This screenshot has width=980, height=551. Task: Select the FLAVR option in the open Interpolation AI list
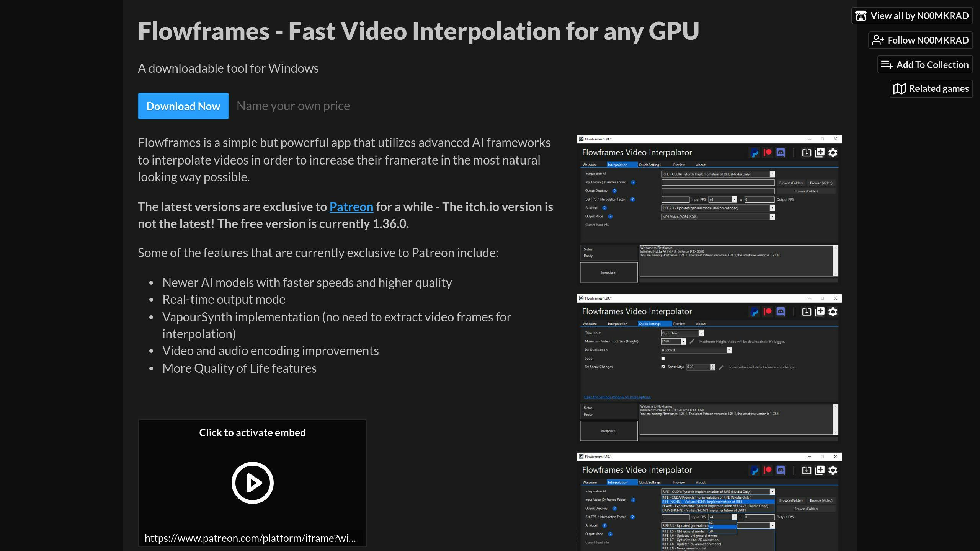(718, 506)
